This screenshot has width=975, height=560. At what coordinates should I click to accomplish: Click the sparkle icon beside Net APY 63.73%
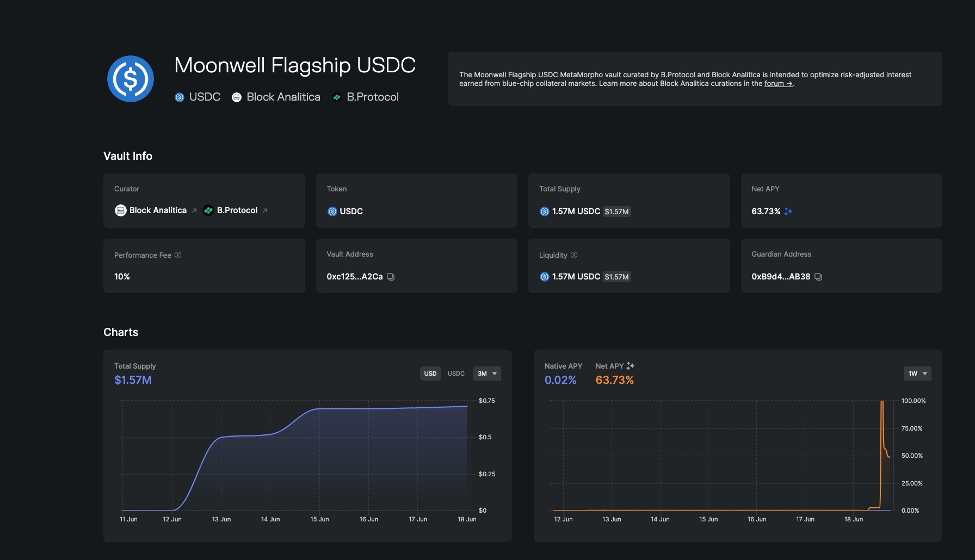(788, 211)
